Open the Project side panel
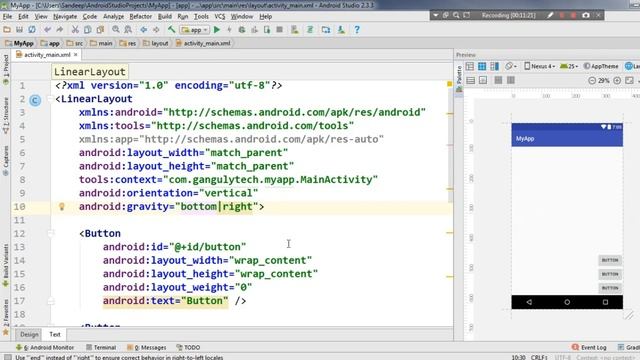This screenshot has height=360, width=640. coord(6,69)
